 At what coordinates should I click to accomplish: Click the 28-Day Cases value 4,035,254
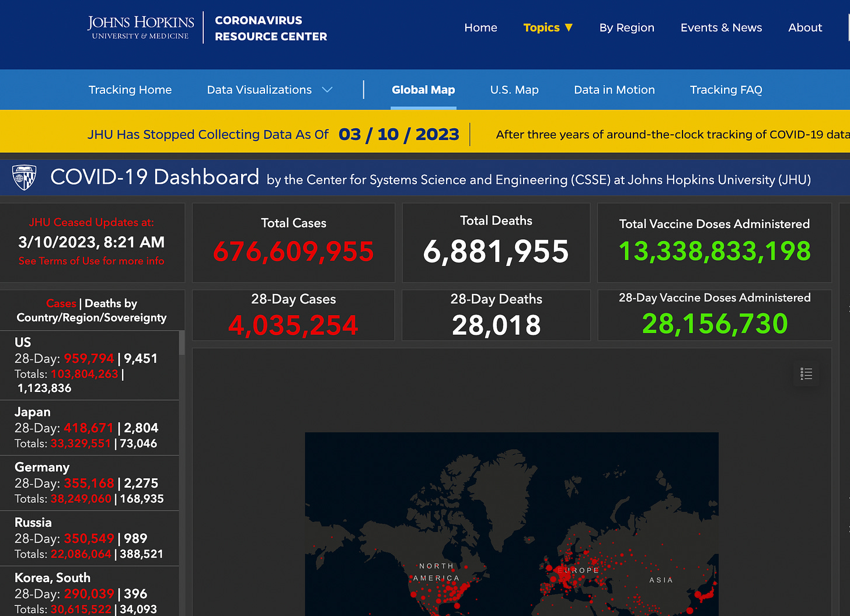(x=293, y=325)
